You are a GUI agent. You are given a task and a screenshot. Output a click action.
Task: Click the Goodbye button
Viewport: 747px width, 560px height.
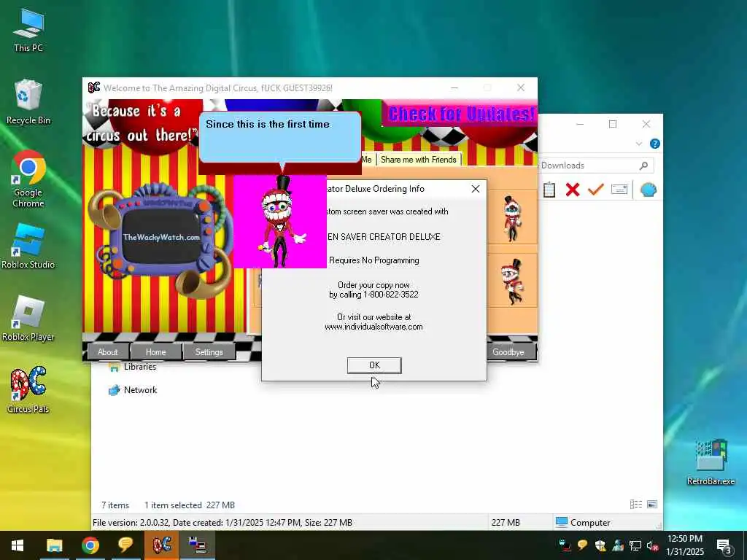pyautogui.click(x=508, y=352)
